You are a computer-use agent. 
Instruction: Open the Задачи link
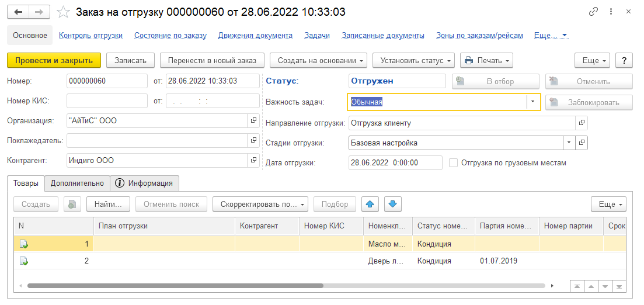[x=317, y=36]
